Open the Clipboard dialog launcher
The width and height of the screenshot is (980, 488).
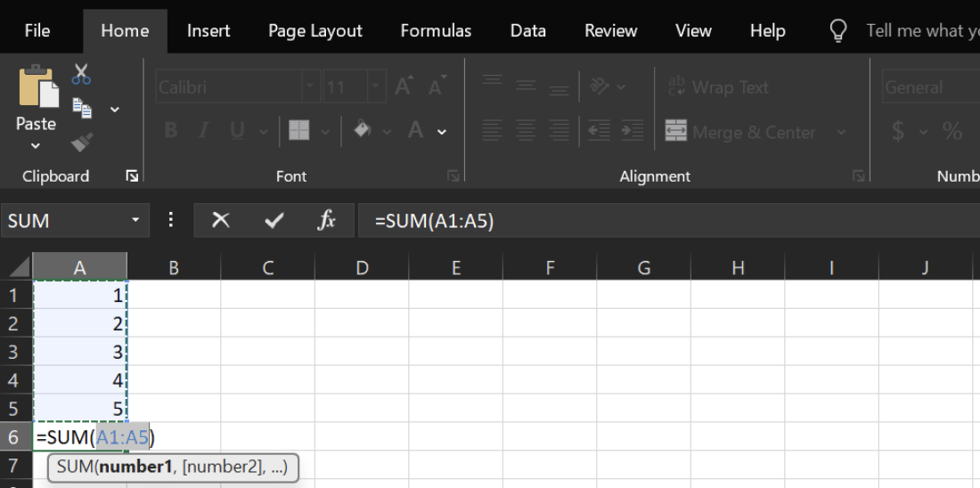[x=132, y=176]
